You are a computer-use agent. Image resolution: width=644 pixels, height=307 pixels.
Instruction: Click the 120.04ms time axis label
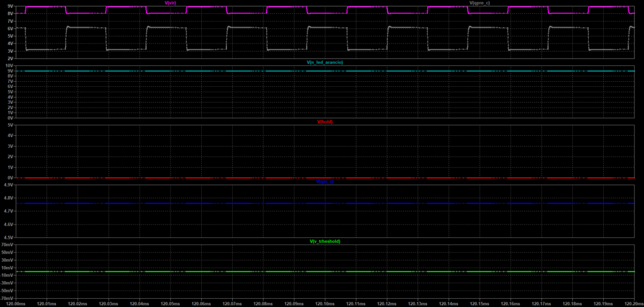139,304
